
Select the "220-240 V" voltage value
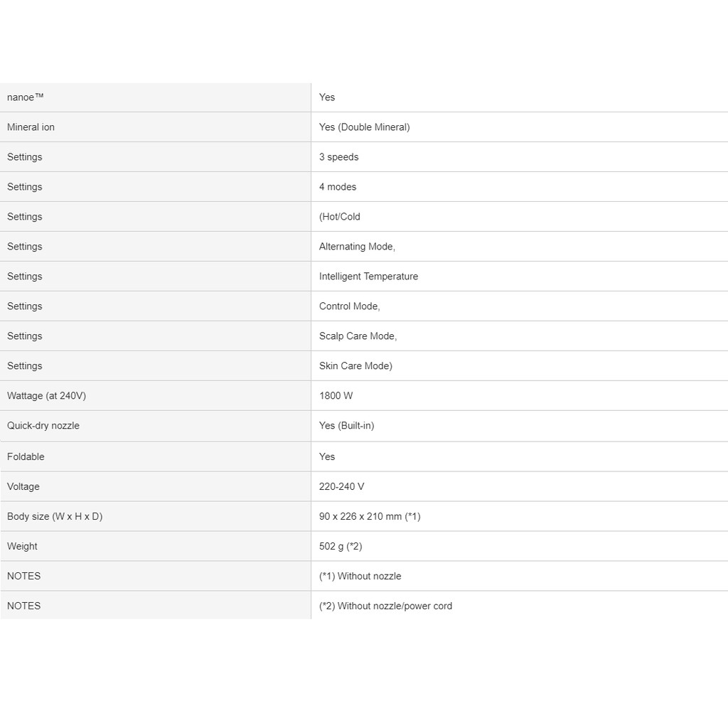coord(341,487)
